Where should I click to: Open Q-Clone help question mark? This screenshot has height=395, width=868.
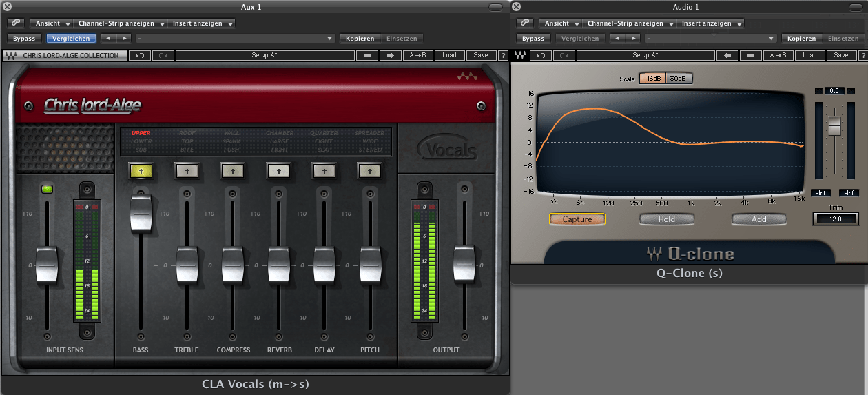(862, 55)
